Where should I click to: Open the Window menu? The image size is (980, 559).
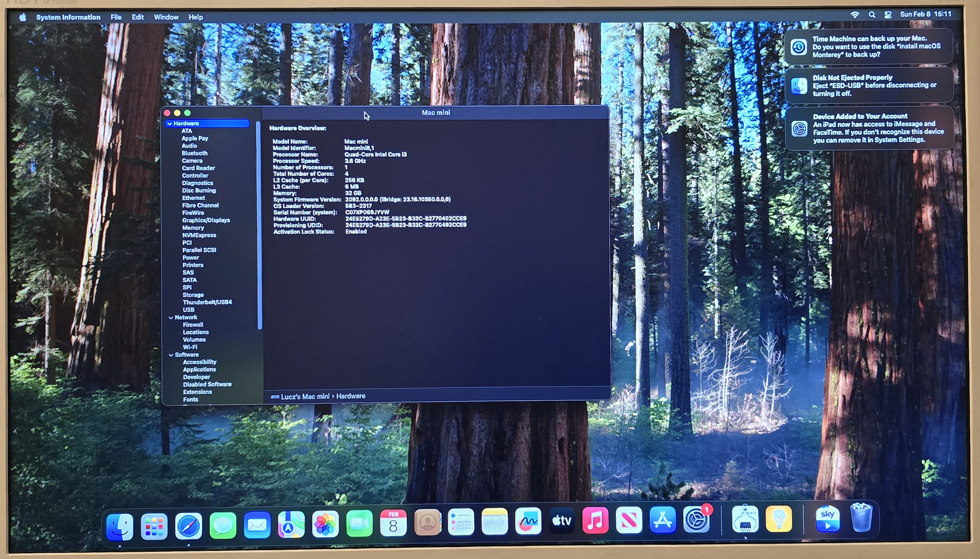coord(166,17)
